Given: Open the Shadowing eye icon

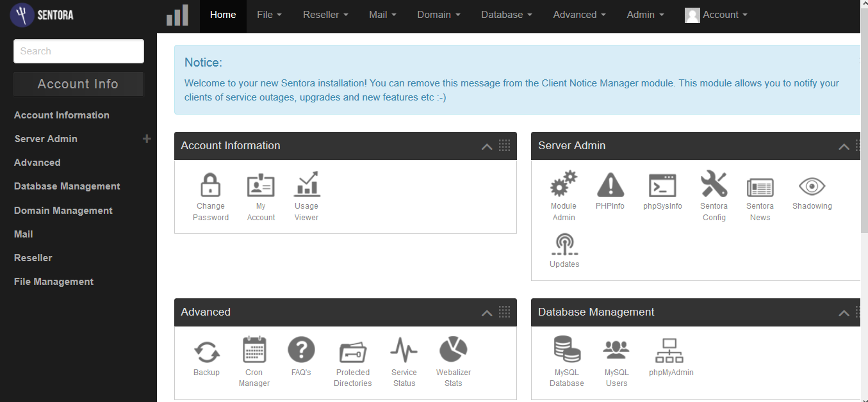Looking at the screenshot, I should [x=812, y=186].
